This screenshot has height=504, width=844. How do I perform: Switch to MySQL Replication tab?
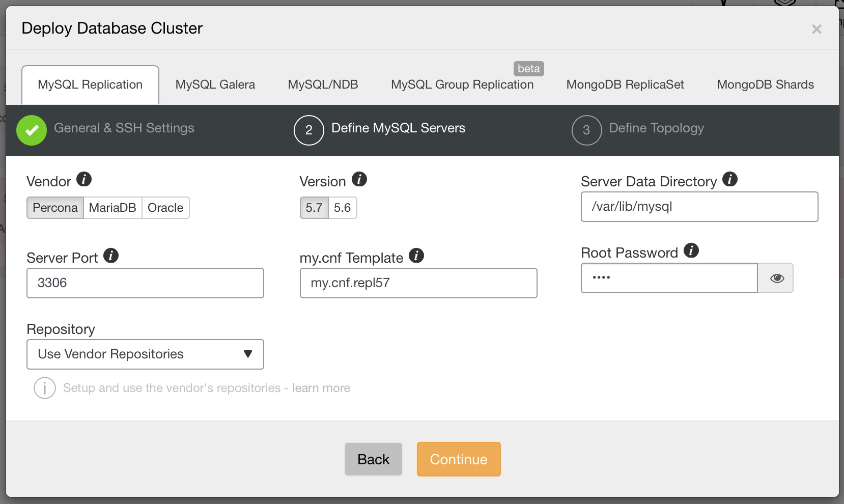tap(90, 85)
